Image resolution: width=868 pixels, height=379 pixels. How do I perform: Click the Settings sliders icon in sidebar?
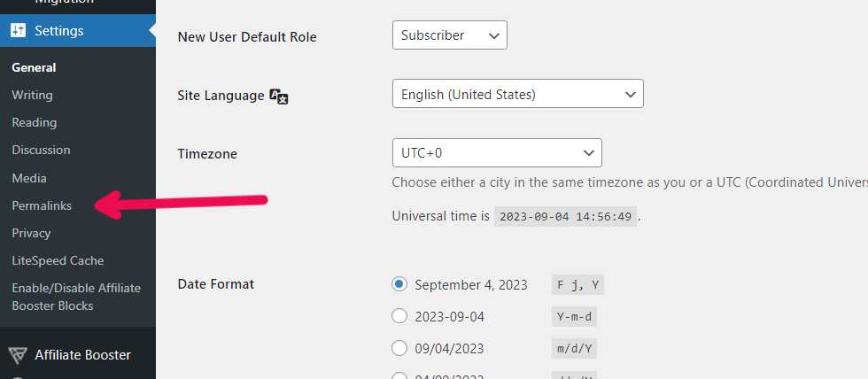coord(18,31)
